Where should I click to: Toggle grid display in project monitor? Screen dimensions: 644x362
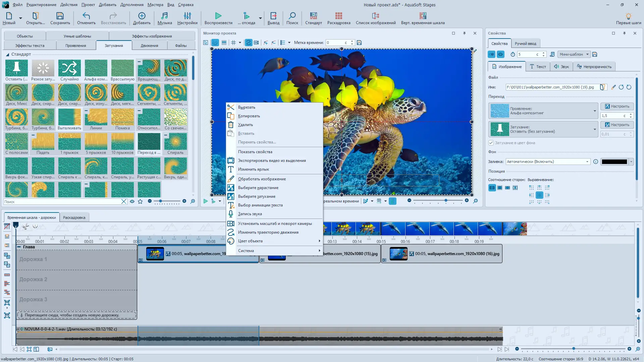(x=233, y=43)
